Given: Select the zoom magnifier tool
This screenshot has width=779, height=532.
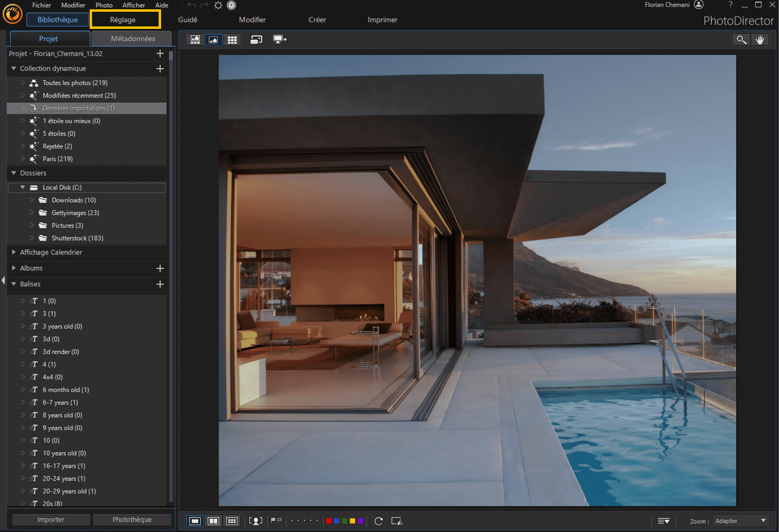Looking at the screenshot, I should coord(741,40).
